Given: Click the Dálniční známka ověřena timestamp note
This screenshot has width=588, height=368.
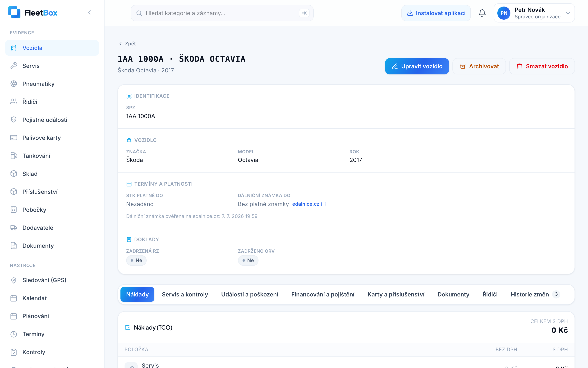Looking at the screenshot, I should [x=192, y=216].
